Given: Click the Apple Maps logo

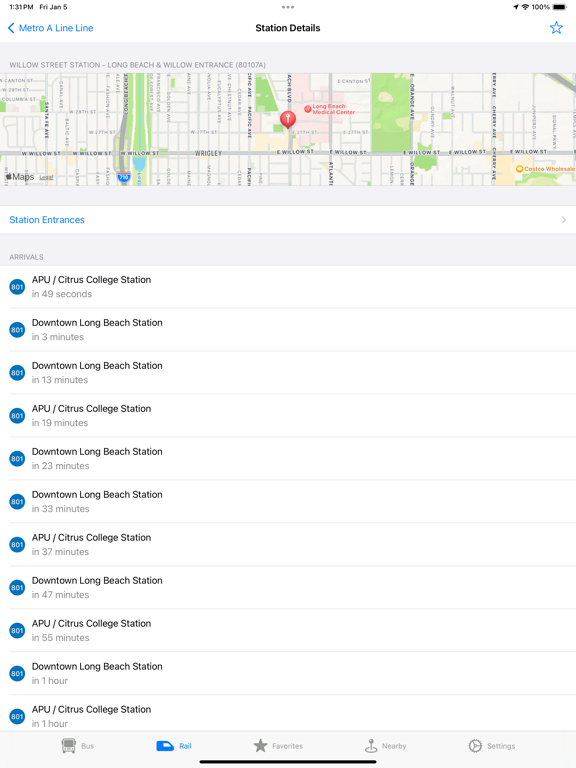Looking at the screenshot, I should [20, 177].
